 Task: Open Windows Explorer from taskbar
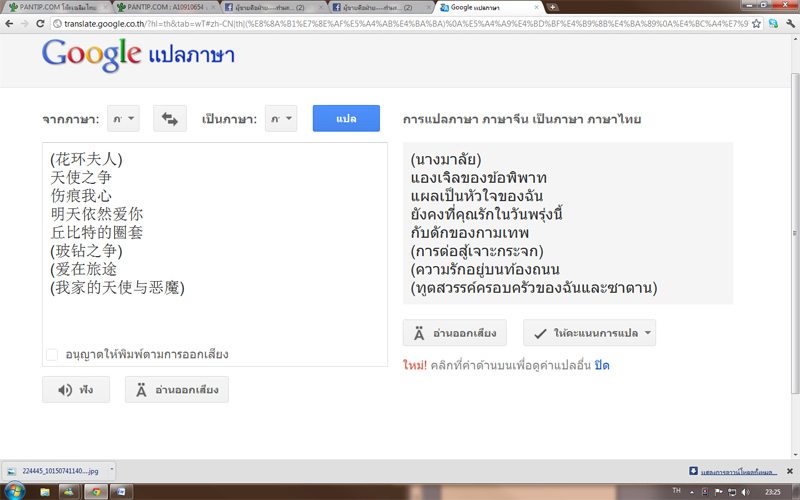[x=45, y=492]
